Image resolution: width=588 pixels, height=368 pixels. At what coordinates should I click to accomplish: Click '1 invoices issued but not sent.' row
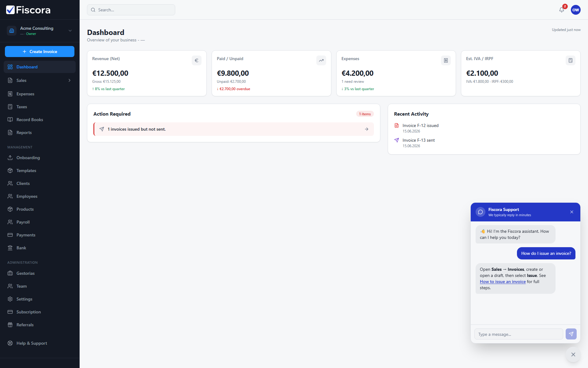(x=234, y=129)
